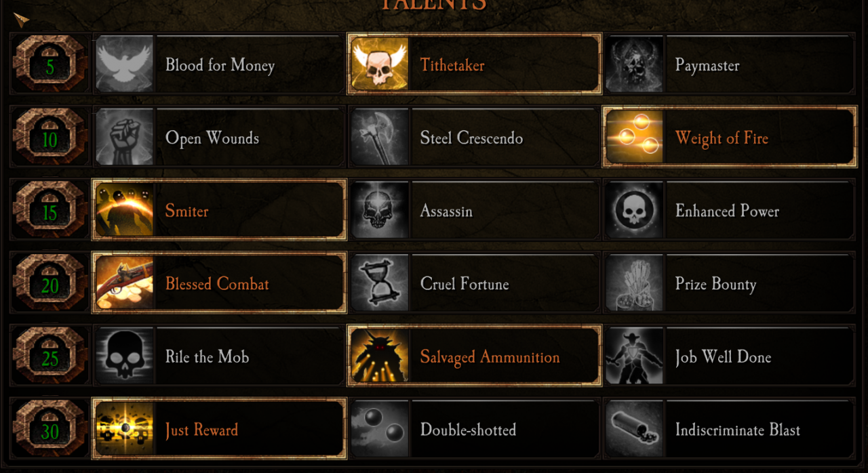Click the Open Wounds fist icon
This screenshot has width=868, height=473.
pos(125,137)
